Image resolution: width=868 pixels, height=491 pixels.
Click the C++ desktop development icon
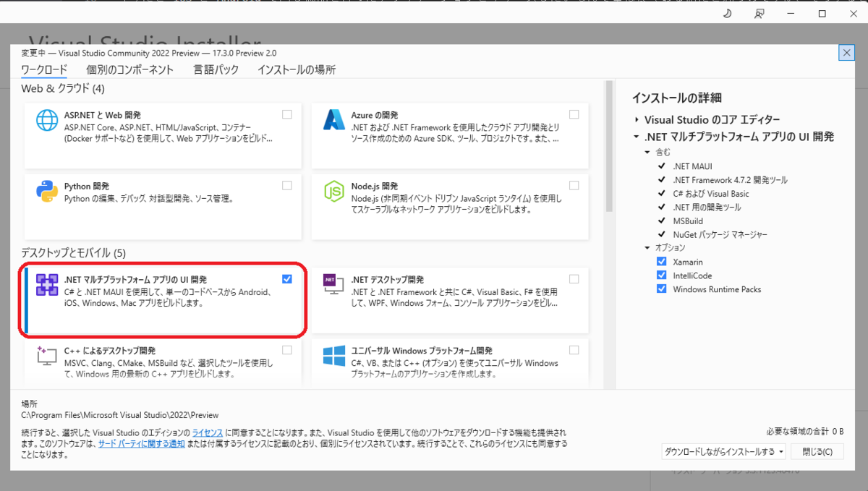pyautogui.click(x=47, y=355)
